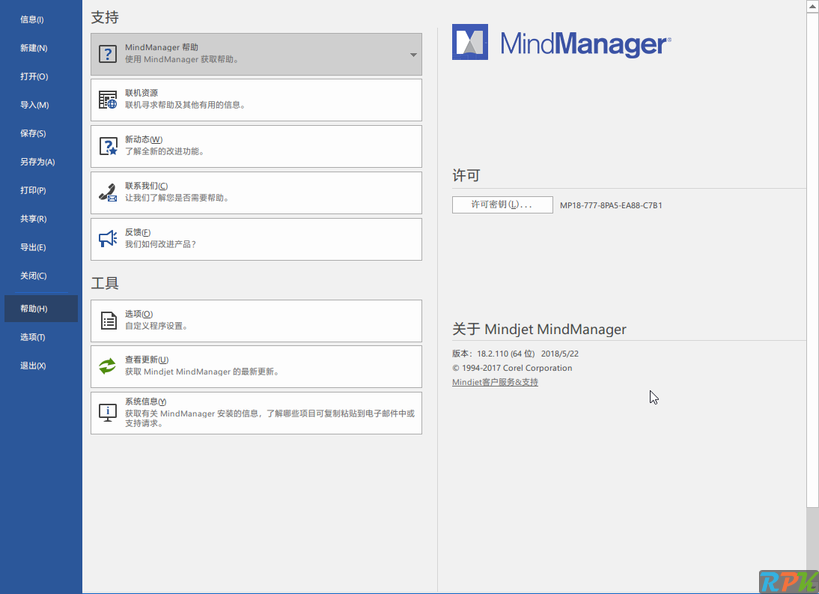Select 关闭(C) in the sidebar
The width and height of the screenshot is (819, 594).
(33, 276)
